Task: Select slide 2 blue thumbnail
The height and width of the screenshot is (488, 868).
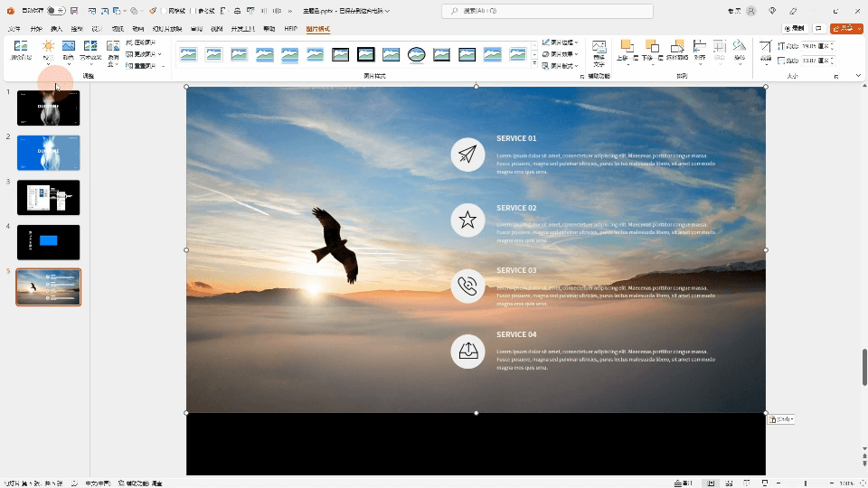Action: (x=48, y=153)
